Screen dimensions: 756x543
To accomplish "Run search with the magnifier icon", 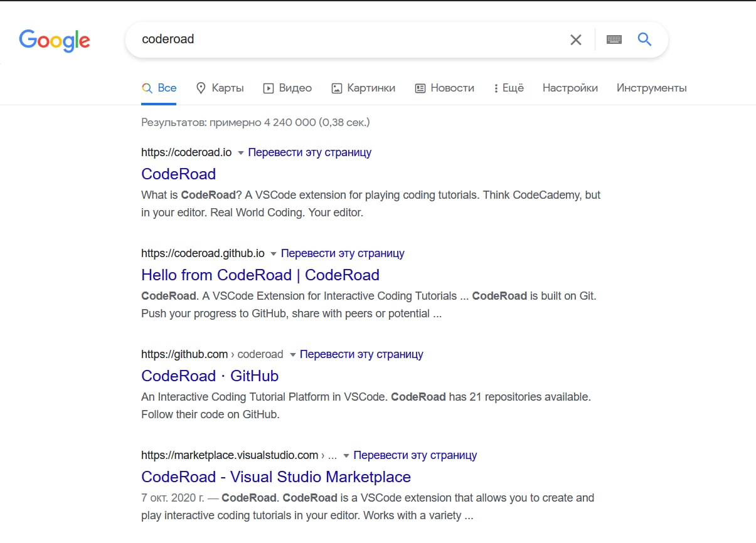I will point(644,40).
